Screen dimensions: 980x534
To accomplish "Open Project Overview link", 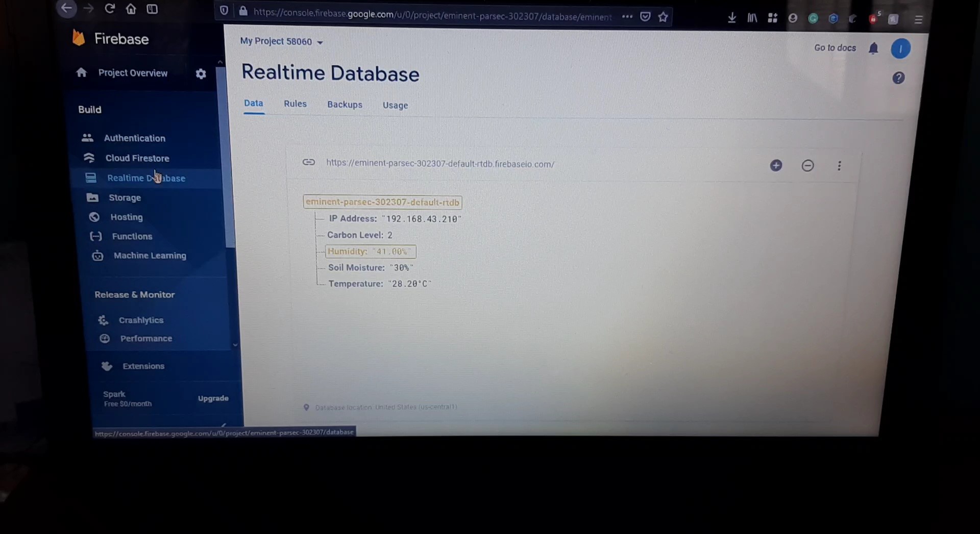I will pyautogui.click(x=133, y=73).
